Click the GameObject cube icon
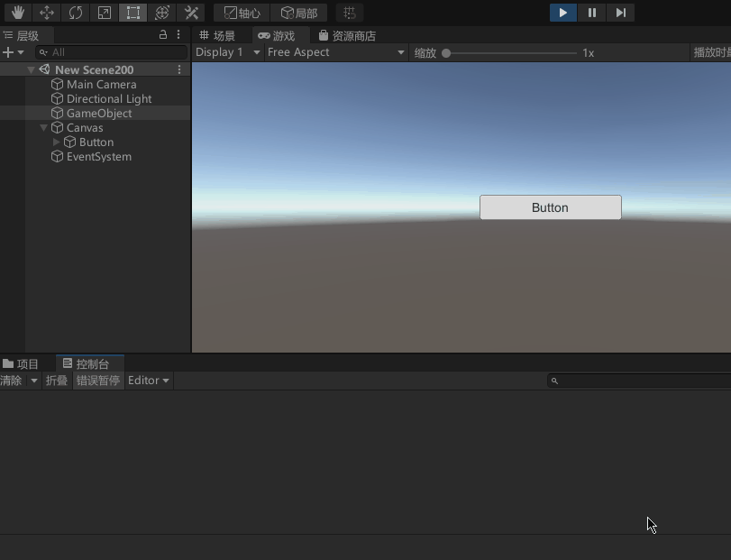Viewport: 731px width, 560px height. [57, 114]
